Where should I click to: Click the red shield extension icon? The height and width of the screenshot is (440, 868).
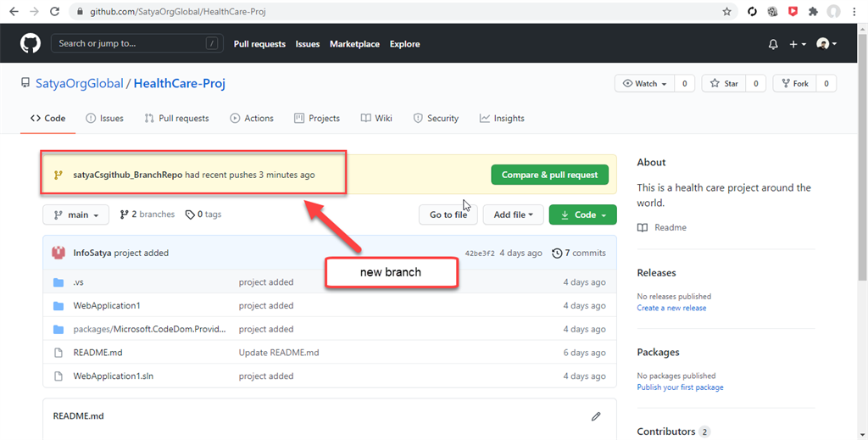pyautogui.click(x=793, y=11)
